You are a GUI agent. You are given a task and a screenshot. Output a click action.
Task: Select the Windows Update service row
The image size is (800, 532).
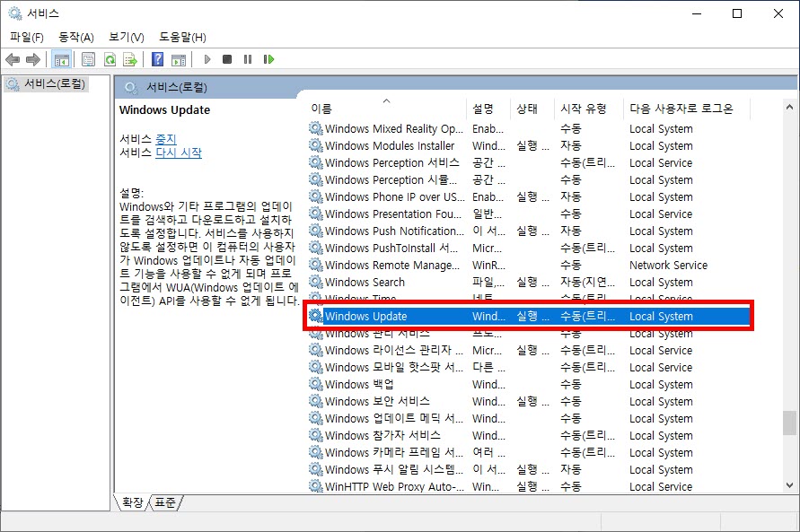[529, 316]
